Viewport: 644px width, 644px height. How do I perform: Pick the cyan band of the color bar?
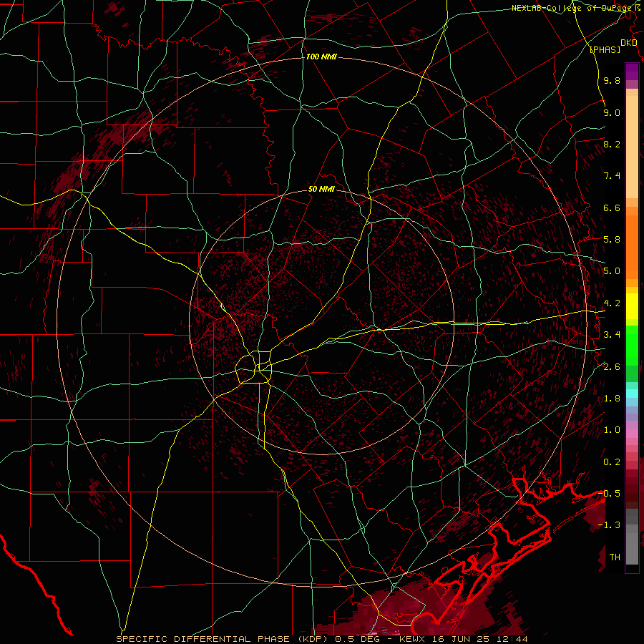tap(632, 394)
